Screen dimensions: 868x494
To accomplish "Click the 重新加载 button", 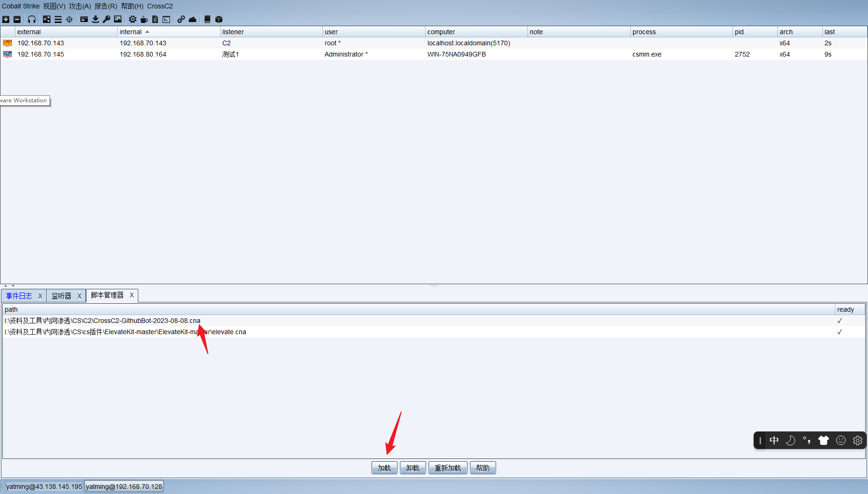I will pyautogui.click(x=448, y=468).
